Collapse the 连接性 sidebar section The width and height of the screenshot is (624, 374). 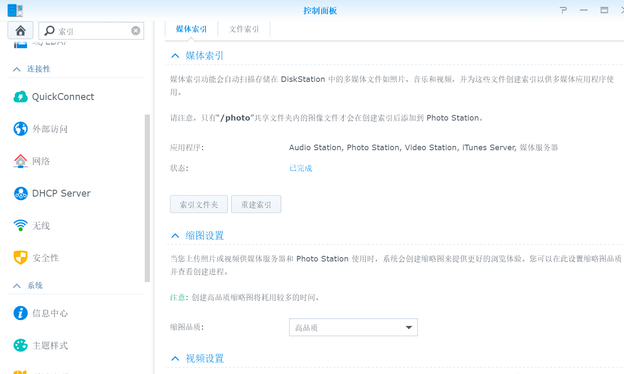[x=16, y=69]
